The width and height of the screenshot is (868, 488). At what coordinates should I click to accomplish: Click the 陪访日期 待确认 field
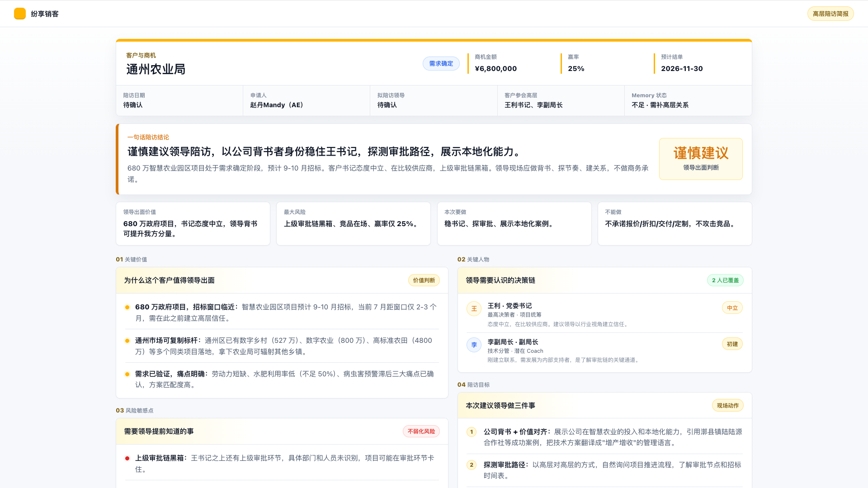[179, 100]
